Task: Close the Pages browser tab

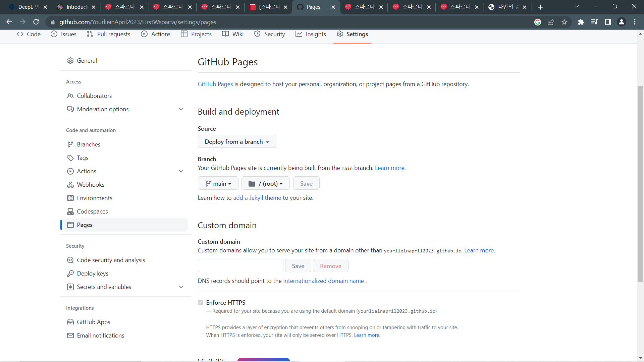Action: (333, 7)
